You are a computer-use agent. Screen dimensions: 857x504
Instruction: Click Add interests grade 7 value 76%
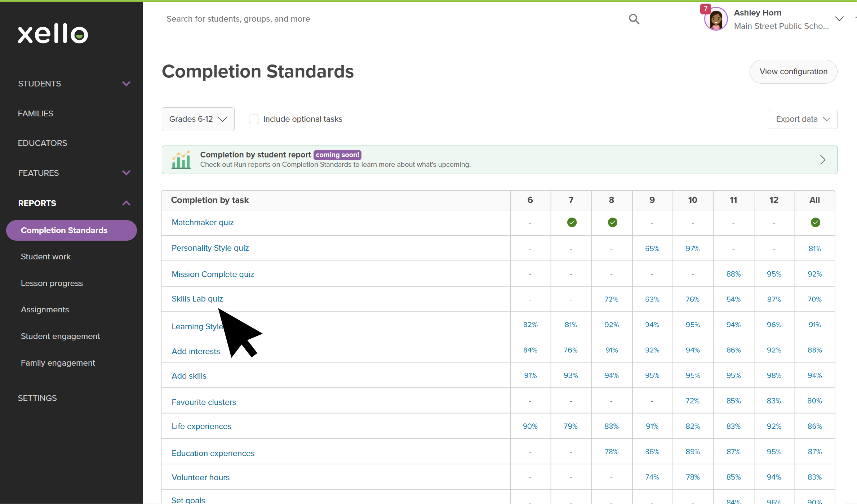pos(570,350)
